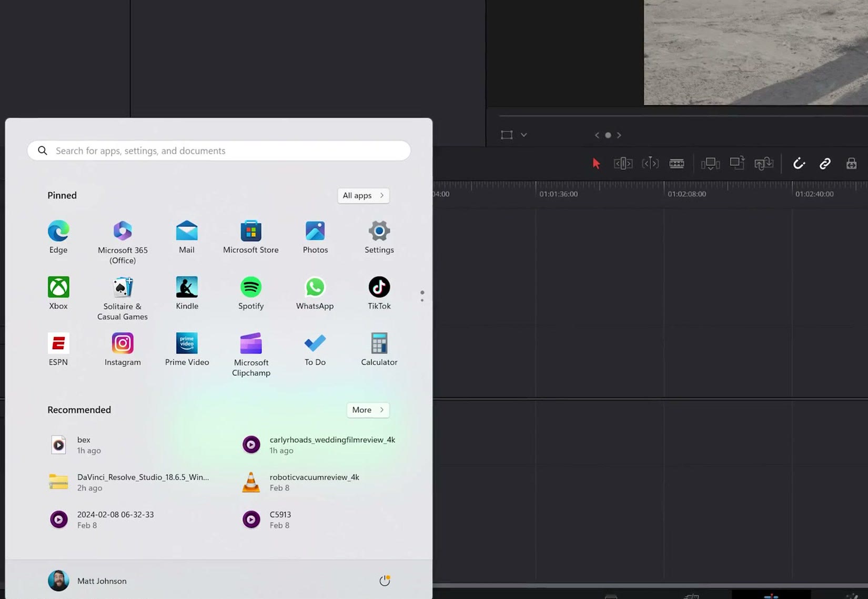Image resolution: width=868 pixels, height=599 pixels.
Task: Go to next keyframe arrow in the viewer
Action: coord(619,135)
